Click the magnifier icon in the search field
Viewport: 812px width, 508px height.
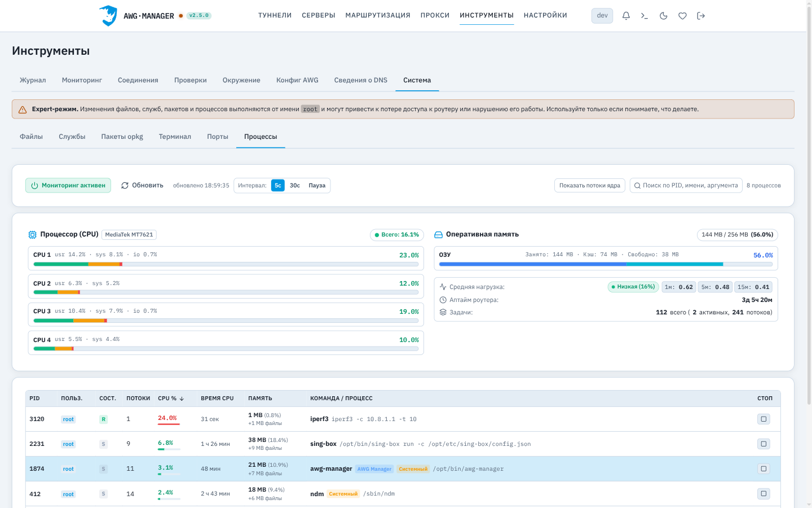pyautogui.click(x=637, y=185)
